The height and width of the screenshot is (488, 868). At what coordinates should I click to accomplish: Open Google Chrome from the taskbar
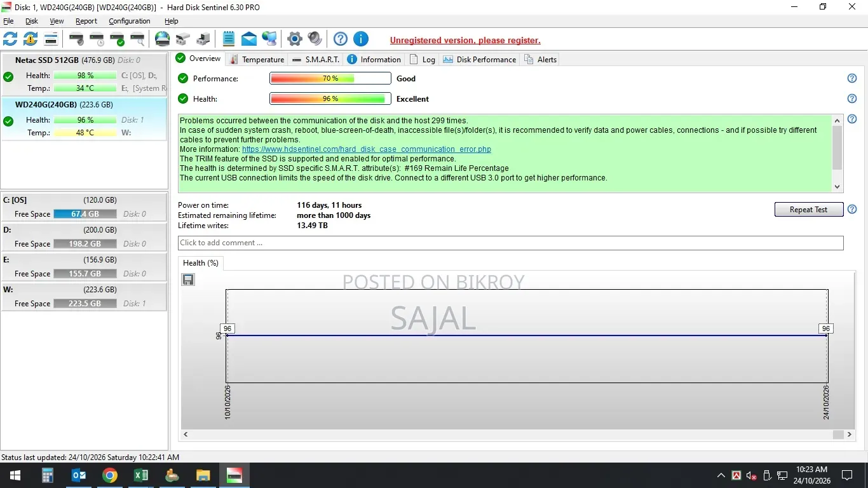pyautogui.click(x=110, y=475)
